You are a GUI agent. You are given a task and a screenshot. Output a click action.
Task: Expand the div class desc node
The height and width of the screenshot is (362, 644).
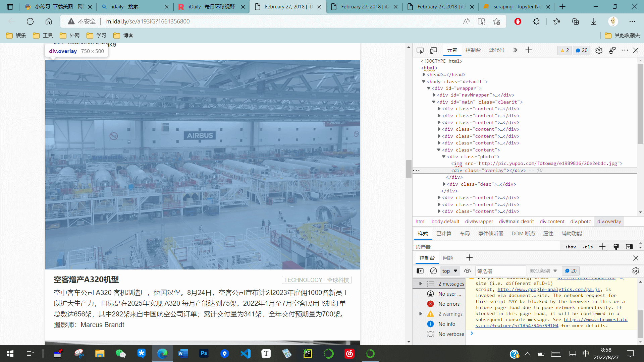444,184
